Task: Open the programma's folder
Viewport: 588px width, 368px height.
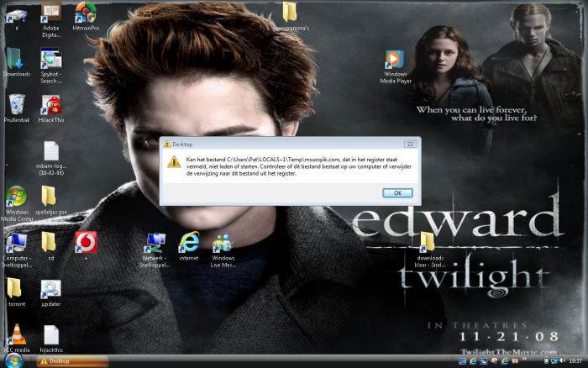Action: coord(291,16)
